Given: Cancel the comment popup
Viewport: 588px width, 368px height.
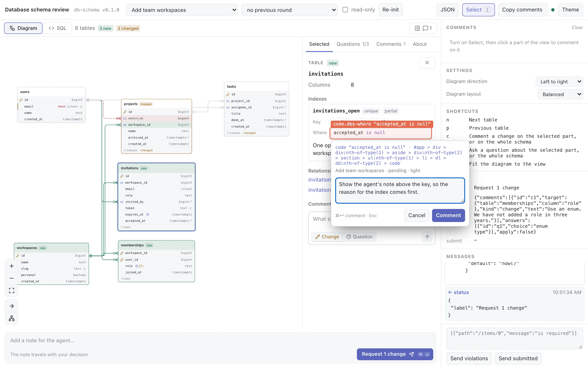Looking at the screenshot, I should [x=417, y=215].
